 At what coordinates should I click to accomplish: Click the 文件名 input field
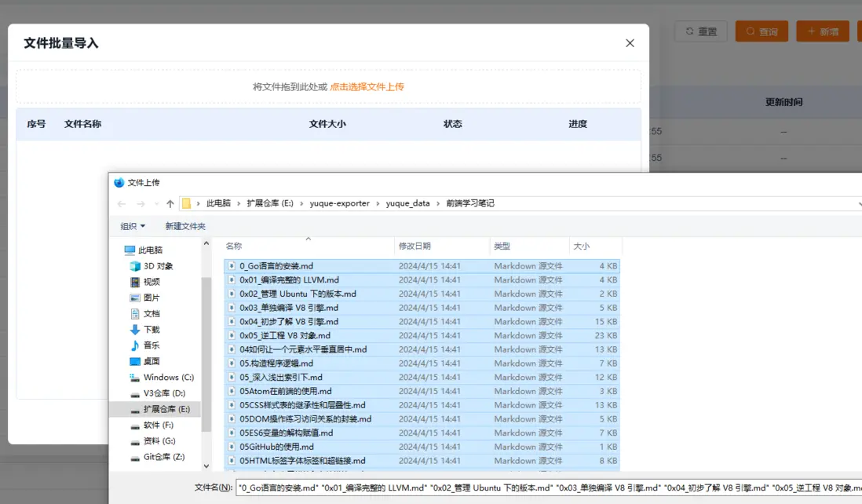pos(548,488)
